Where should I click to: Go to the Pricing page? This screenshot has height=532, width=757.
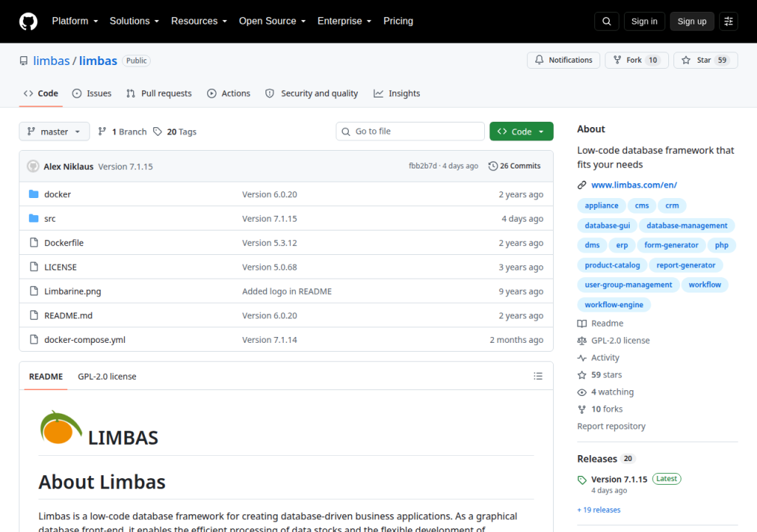398,21
